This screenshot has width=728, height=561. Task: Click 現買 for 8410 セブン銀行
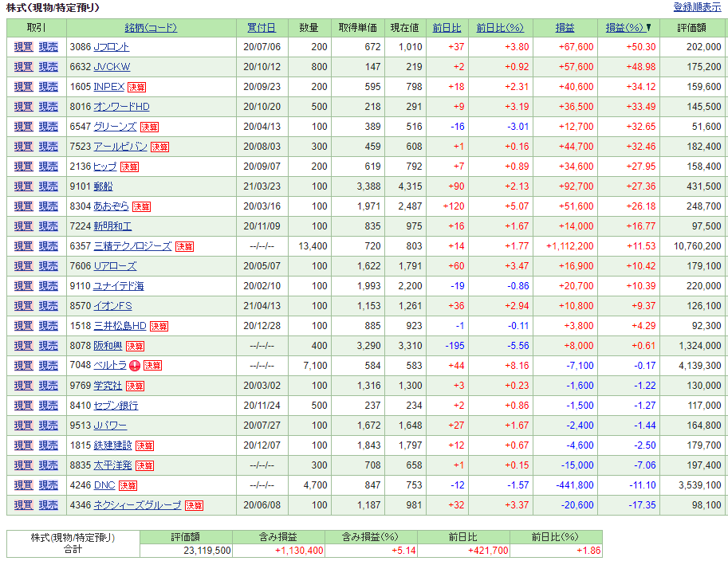(x=24, y=406)
